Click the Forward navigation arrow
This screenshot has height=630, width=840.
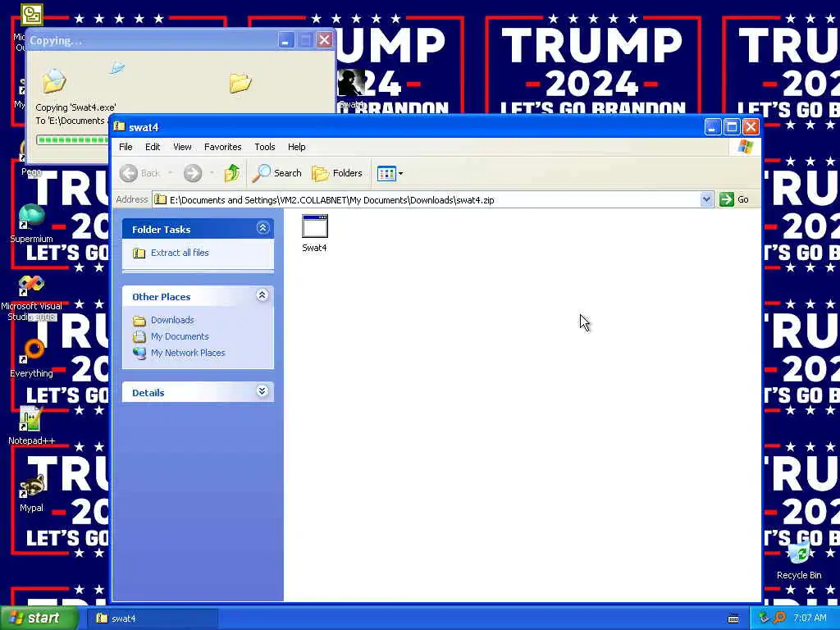coord(193,173)
